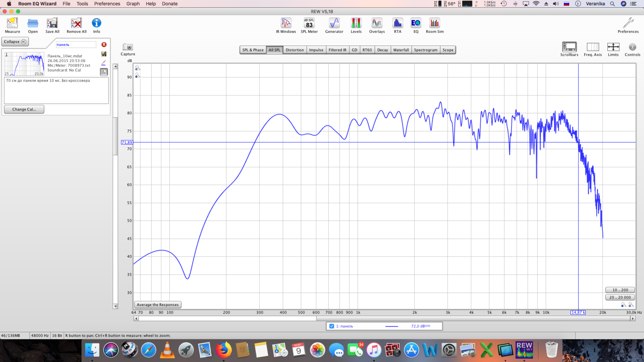Open the File menu
This screenshot has height=362, width=644.
pyautogui.click(x=66, y=4)
